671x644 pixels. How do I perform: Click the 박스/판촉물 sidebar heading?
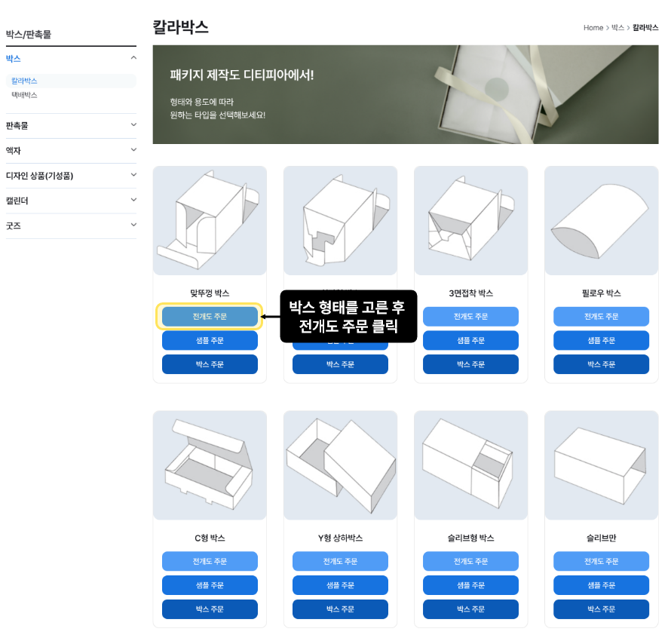28,34
